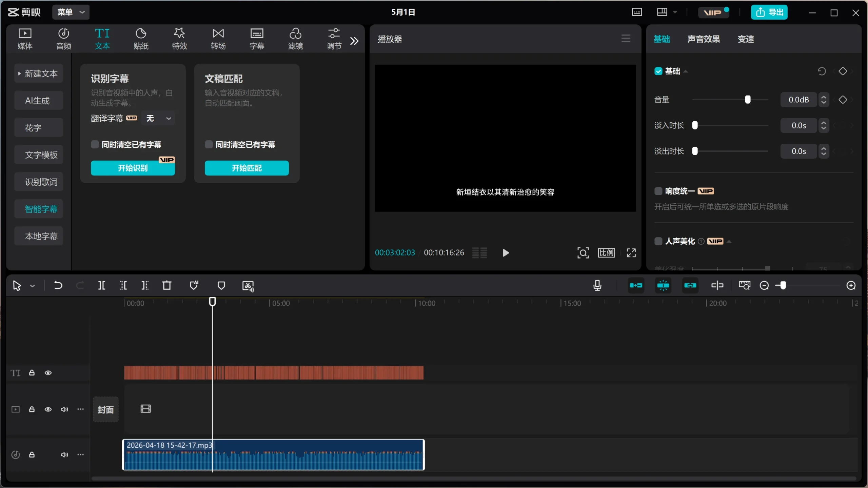
Task: Click the 导出 export button
Action: coord(769,12)
